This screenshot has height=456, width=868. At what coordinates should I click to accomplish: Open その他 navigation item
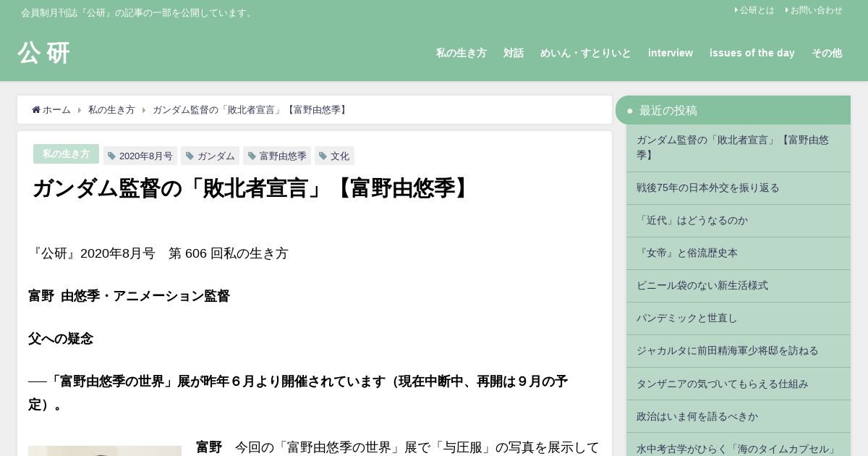click(827, 53)
